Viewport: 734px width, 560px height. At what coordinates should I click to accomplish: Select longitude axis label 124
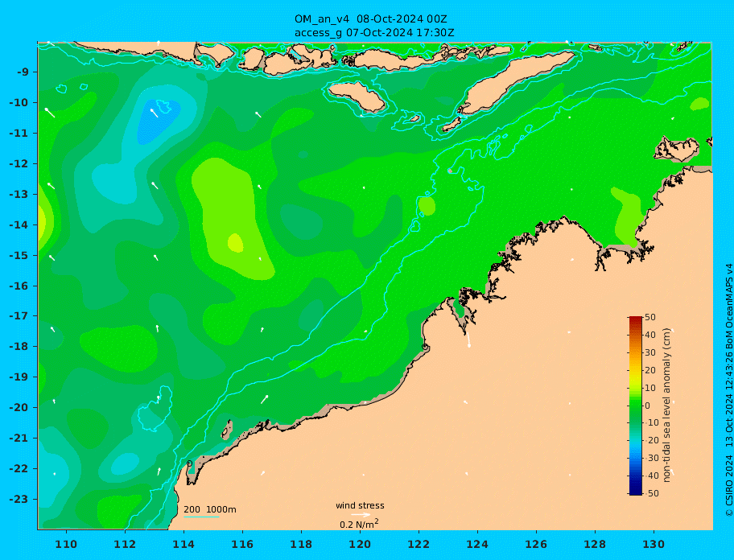[x=477, y=544]
